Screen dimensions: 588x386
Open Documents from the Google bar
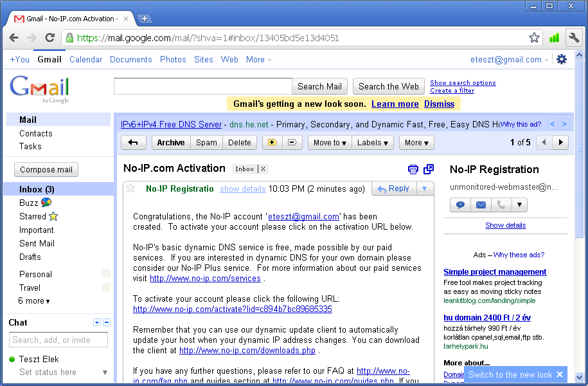point(131,59)
